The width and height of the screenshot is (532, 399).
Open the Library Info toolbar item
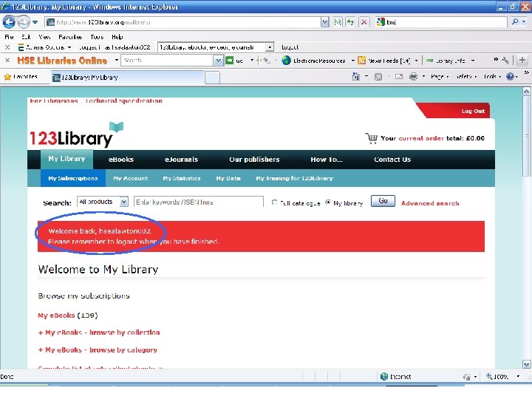[450, 61]
